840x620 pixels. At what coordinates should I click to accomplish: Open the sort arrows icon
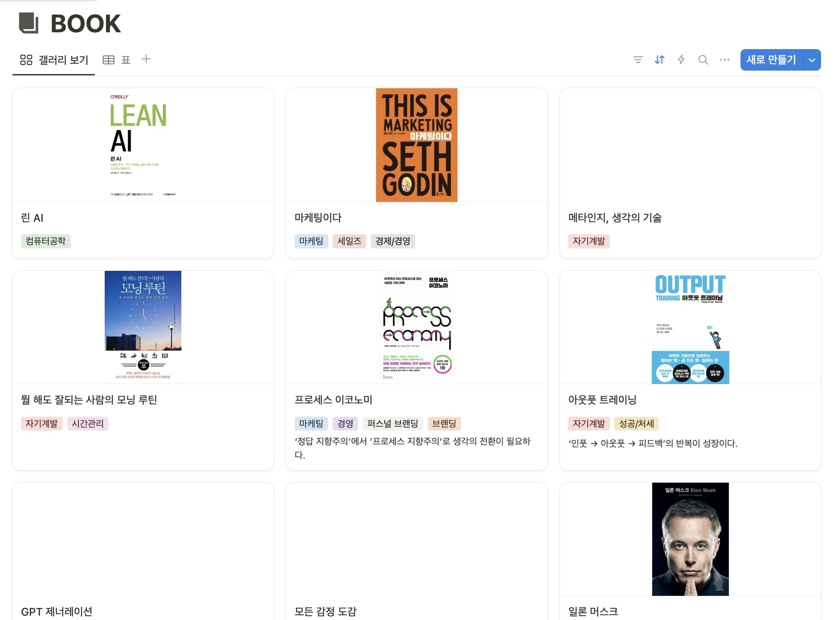tap(660, 60)
